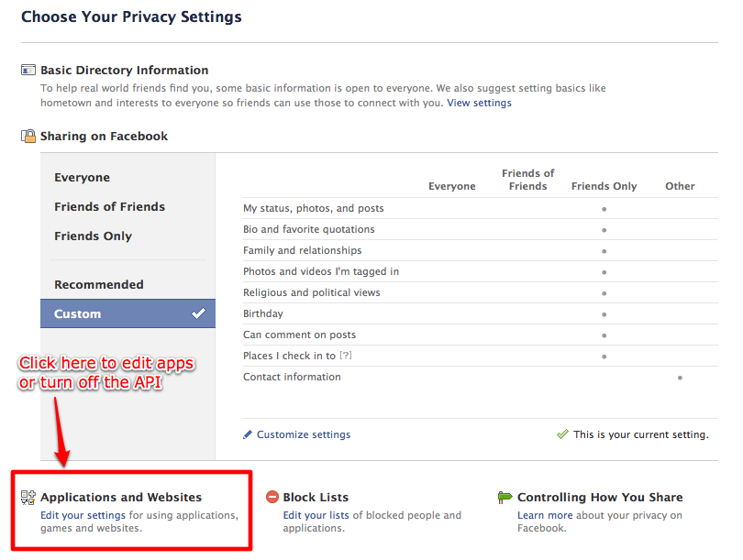Click the green checkmark by current setting text
Viewport: 743px width, 560px height.
click(562, 434)
